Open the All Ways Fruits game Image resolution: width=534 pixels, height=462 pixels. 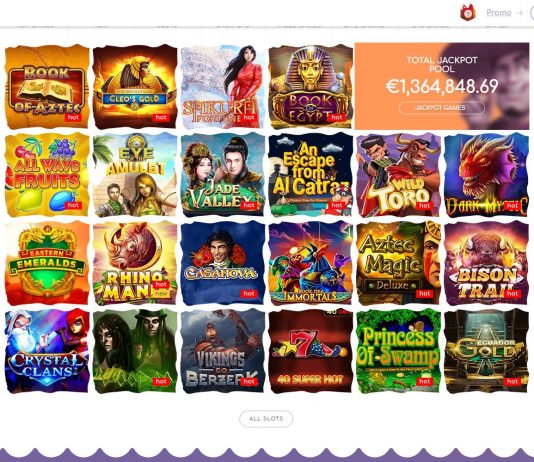(47, 175)
